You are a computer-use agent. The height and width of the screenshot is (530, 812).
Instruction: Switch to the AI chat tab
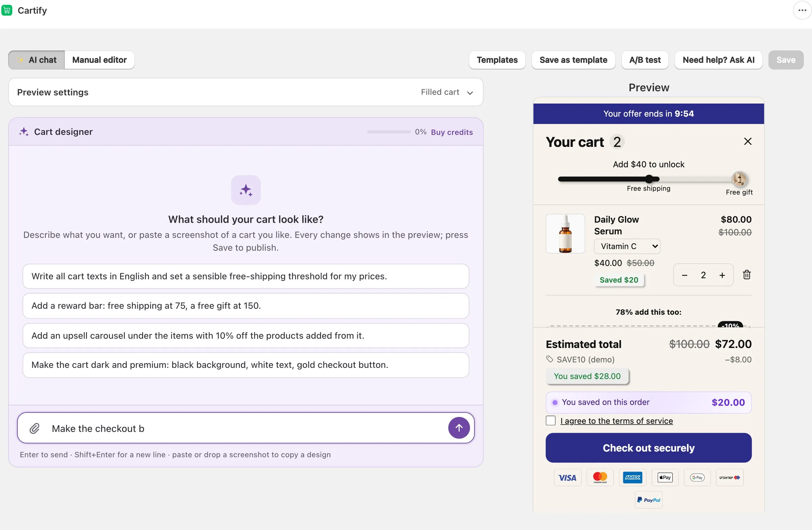(x=37, y=60)
